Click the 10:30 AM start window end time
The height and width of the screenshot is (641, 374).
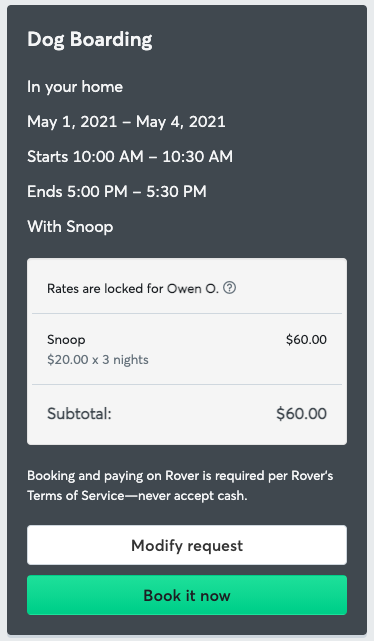197,157
